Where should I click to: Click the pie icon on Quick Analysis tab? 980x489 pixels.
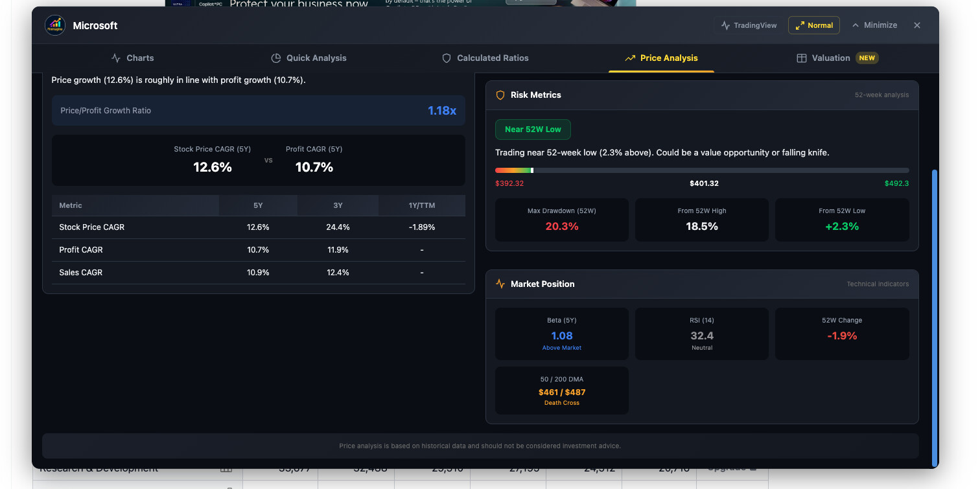pos(275,58)
